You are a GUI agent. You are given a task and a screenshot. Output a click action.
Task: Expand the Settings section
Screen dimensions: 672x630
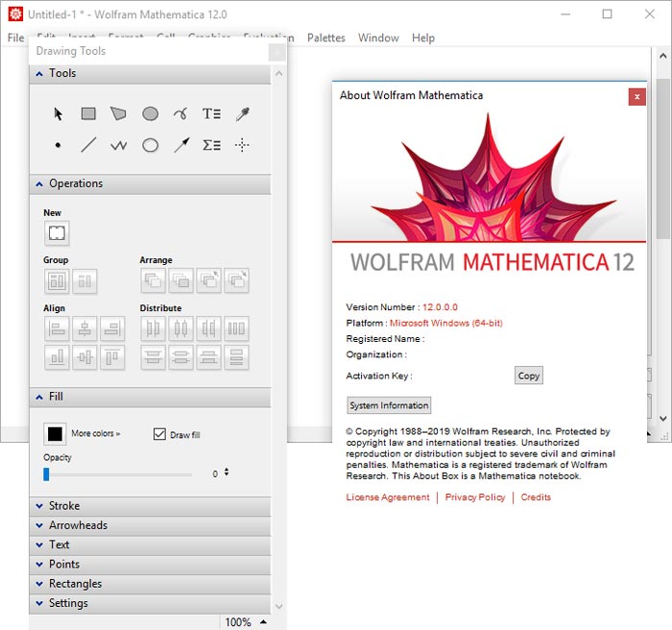tap(150, 603)
